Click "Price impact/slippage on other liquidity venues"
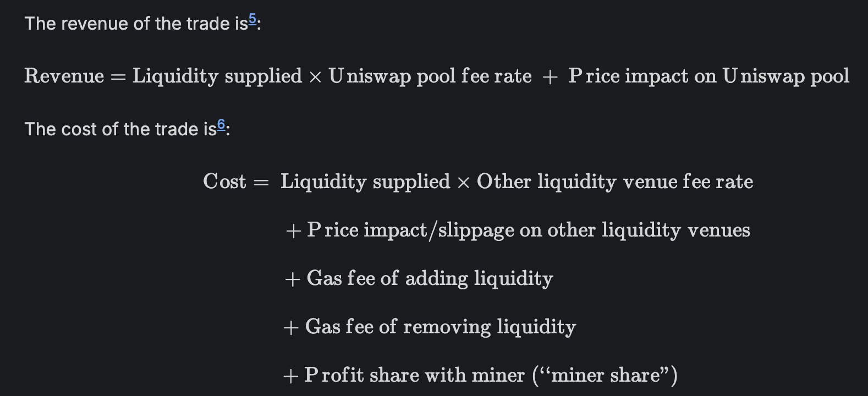Screen dimensions: 868x396 pyautogui.click(x=529, y=230)
